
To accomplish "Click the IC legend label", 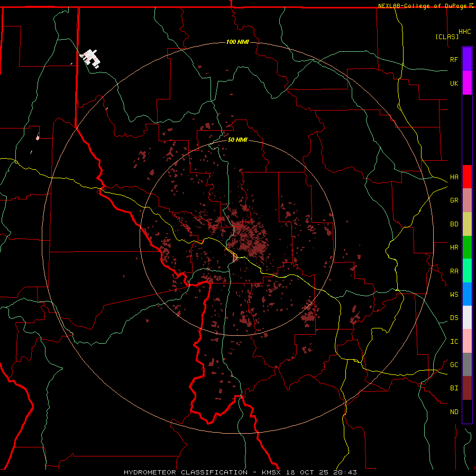I will pos(454,342).
